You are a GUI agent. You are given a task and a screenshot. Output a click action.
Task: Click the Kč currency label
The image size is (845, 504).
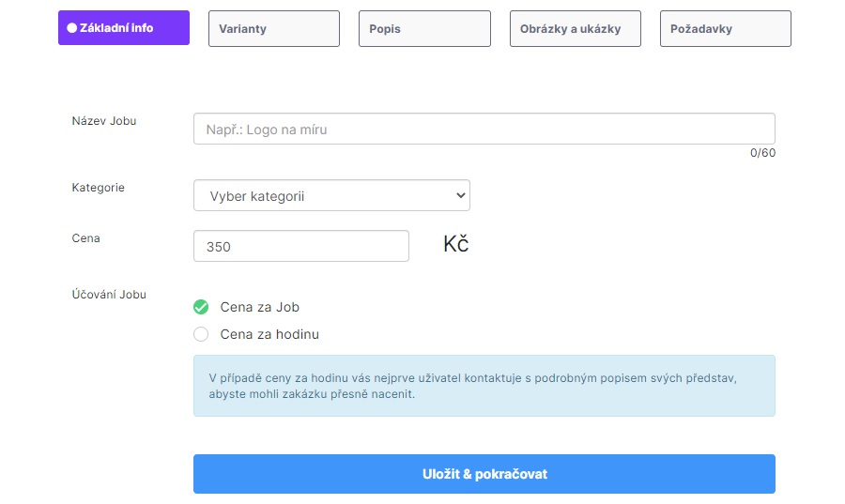[456, 244]
